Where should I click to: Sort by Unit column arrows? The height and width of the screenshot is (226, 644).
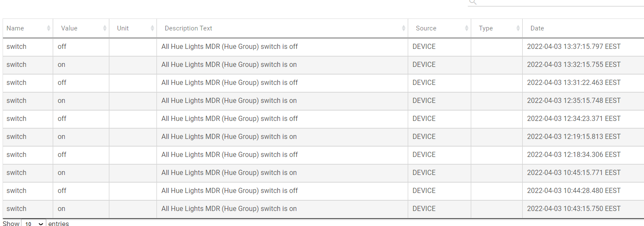(152, 28)
